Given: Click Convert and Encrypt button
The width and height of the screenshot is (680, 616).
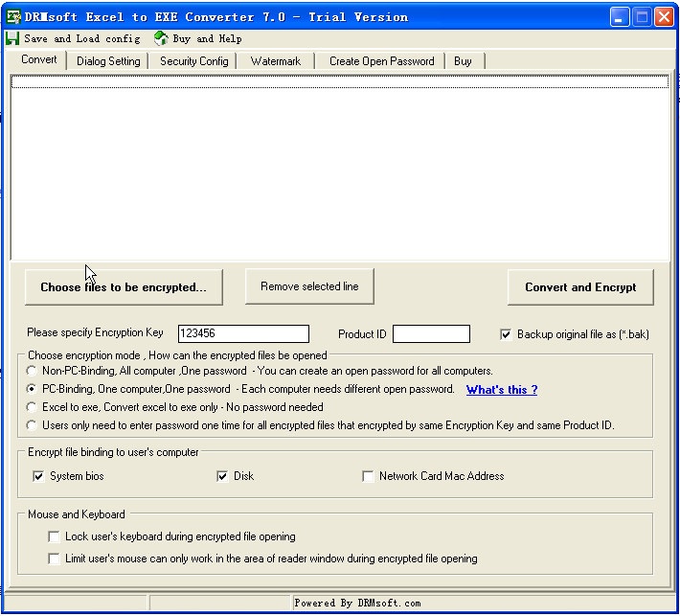Looking at the screenshot, I should (580, 287).
